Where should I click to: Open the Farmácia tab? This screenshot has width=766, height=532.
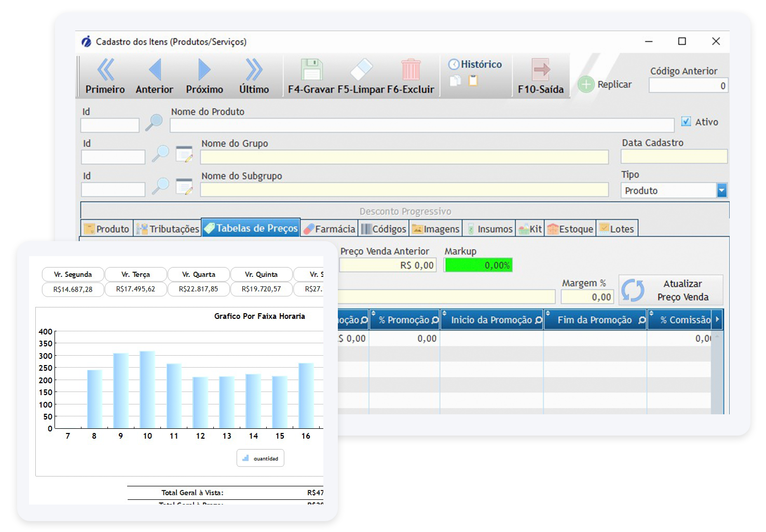pos(330,229)
